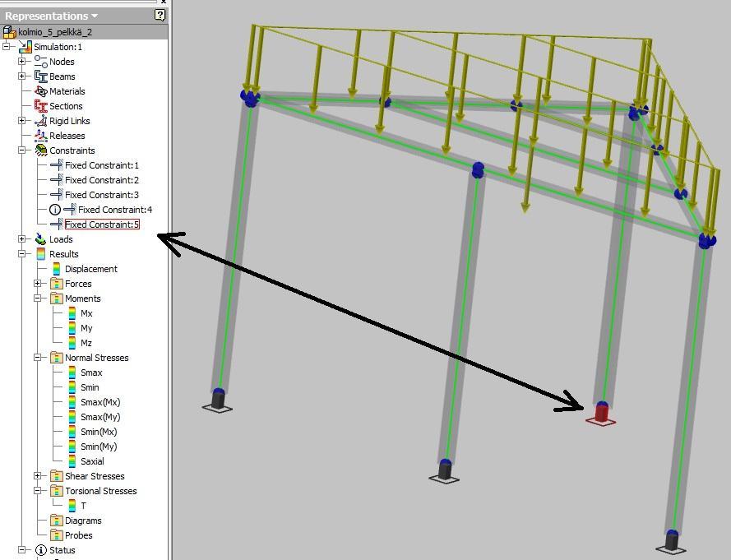Click the help question mark icon
The image size is (731, 560).
pyautogui.click(x=160, y=16)
